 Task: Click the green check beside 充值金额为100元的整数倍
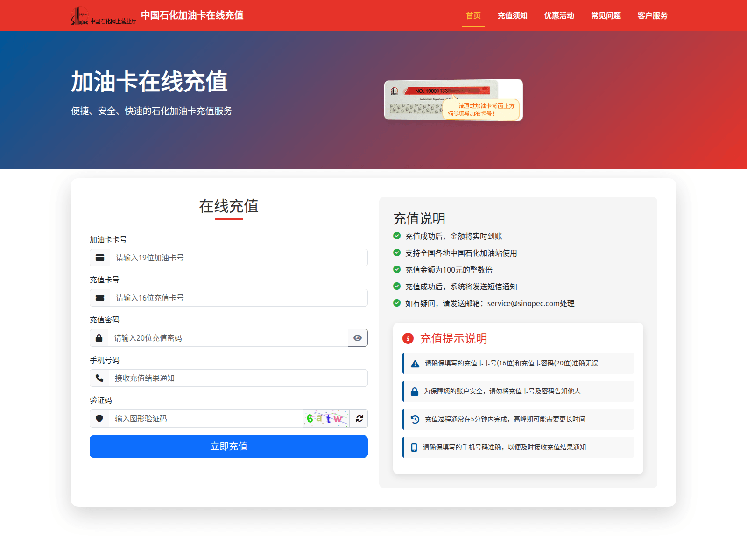[397, 269]
